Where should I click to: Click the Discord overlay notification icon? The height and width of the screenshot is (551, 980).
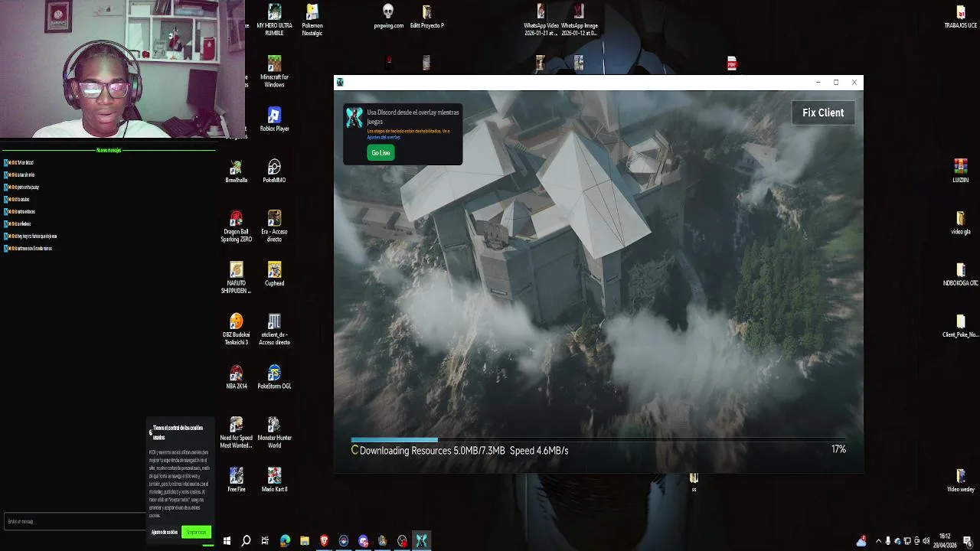[354, 117]
